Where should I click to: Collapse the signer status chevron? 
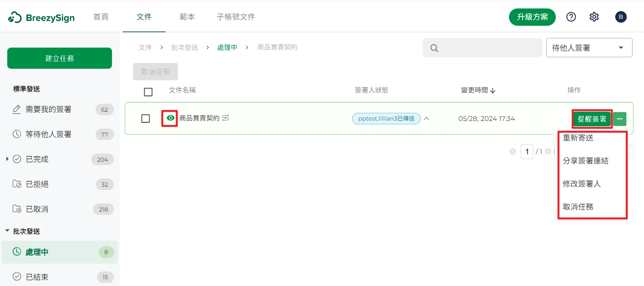[427, 119]
